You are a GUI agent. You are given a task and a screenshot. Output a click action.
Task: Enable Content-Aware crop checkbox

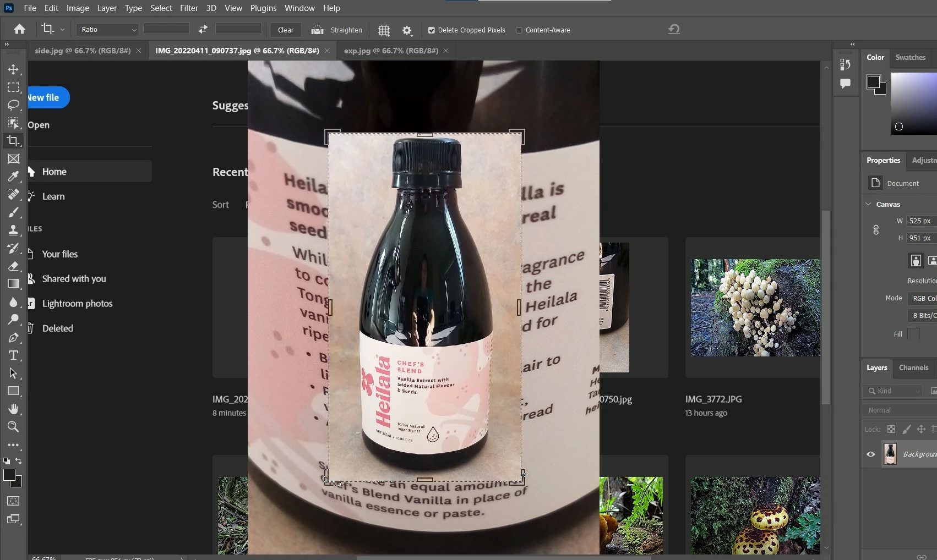click(x=519, y=30)
